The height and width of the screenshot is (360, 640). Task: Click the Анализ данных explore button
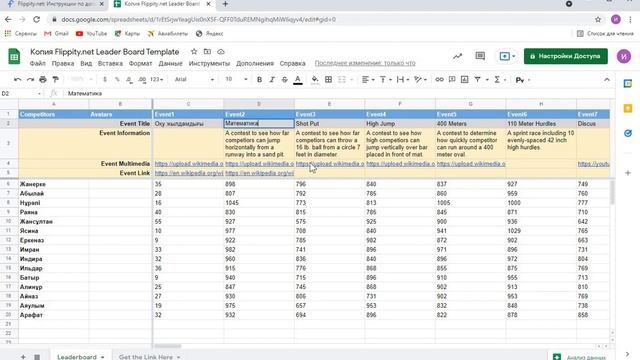580,357
